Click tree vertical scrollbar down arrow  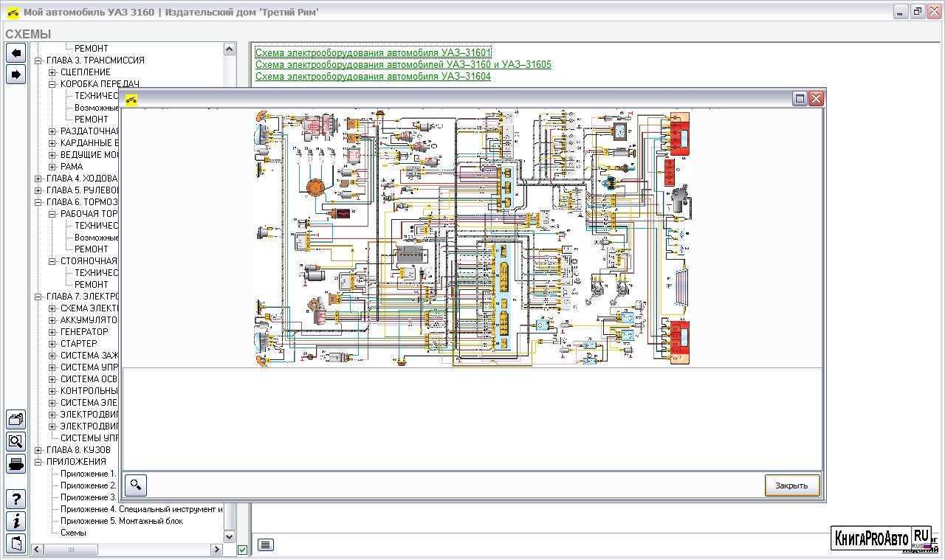[229, 537]
